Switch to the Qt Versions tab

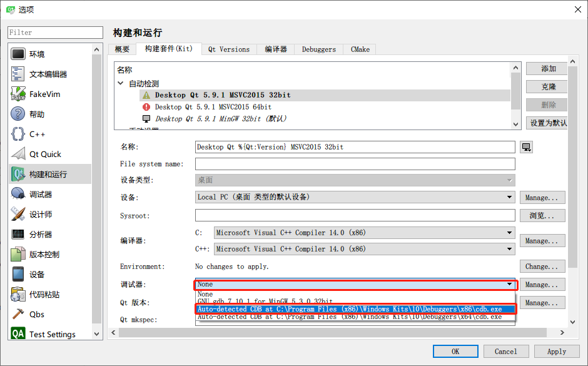[x=229, y=49]
